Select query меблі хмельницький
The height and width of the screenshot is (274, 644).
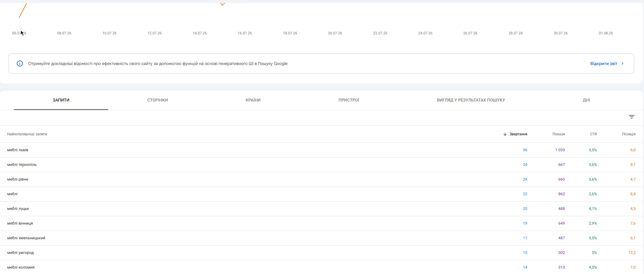click(26, 238)
